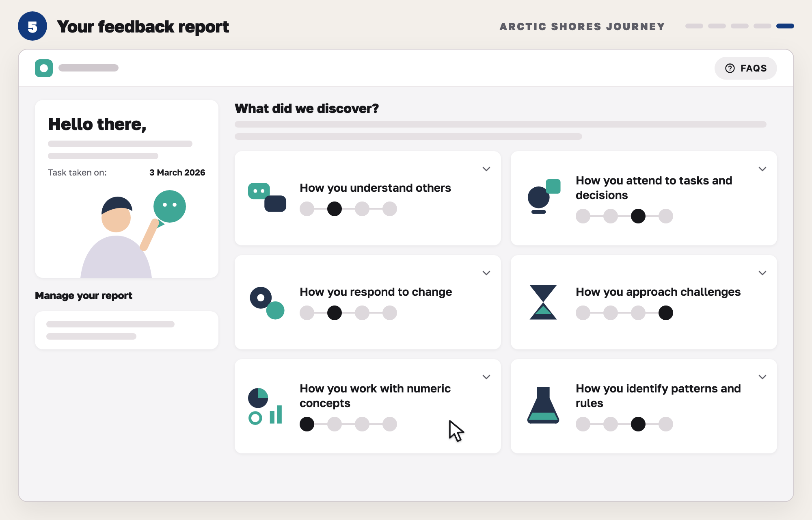Screen dimensions: 812x520
Task: Open the FAQS button
Action: click(x=745, y=68)
